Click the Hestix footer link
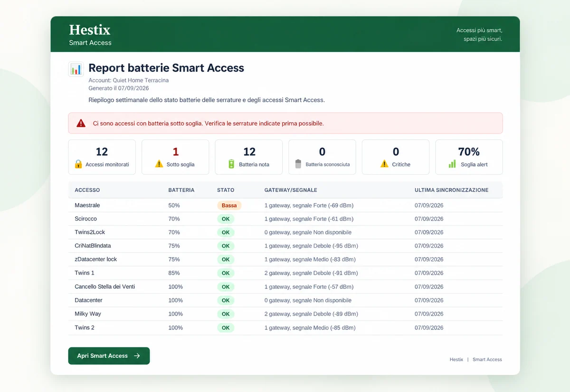The width and height of the screenshot is (570, 392). pos(456,360)
